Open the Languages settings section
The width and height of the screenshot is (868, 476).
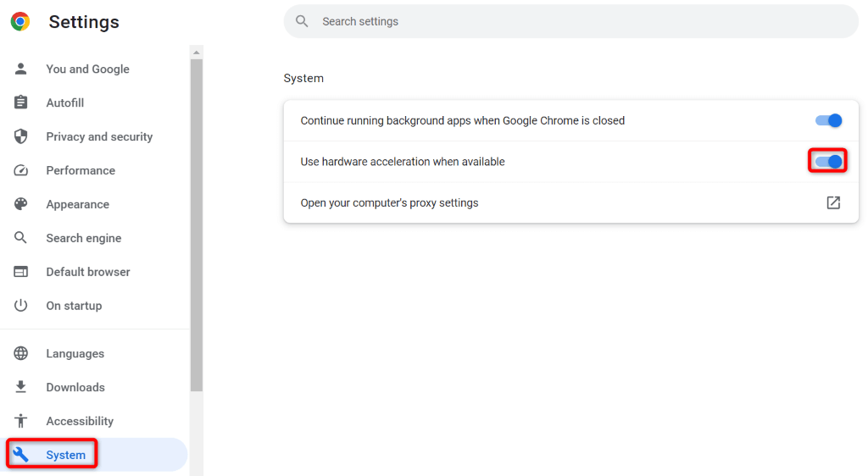(x=75, y=353)
